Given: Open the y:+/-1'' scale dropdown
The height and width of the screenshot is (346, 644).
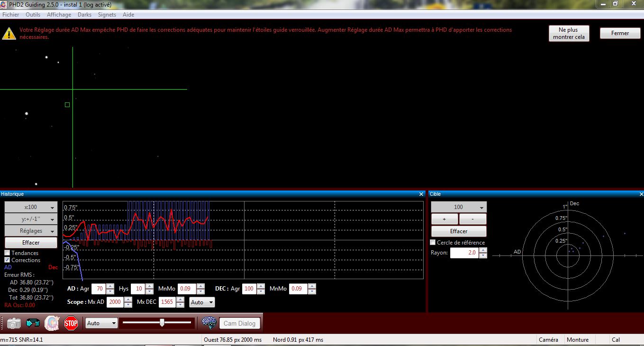Looking at the screenshot, I should click(31, 219).
